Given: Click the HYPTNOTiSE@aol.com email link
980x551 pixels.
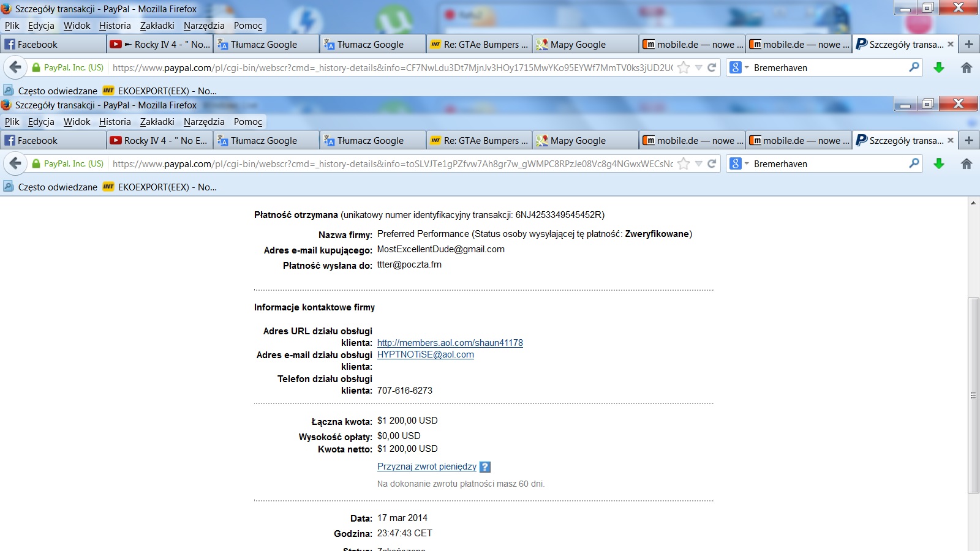Looking at the screenshot, I should [426, 354].
